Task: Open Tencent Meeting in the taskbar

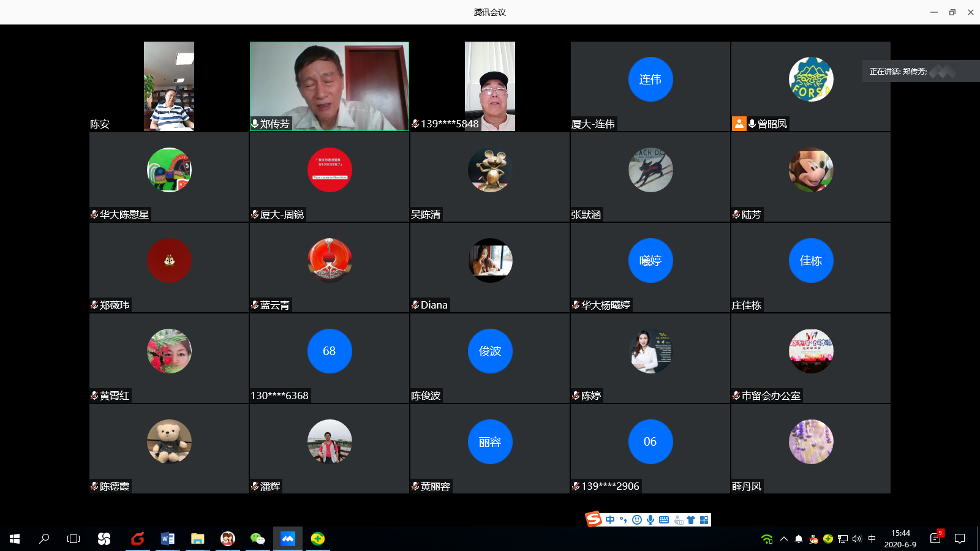Action: pyautogui.click(x=288, y=539)
